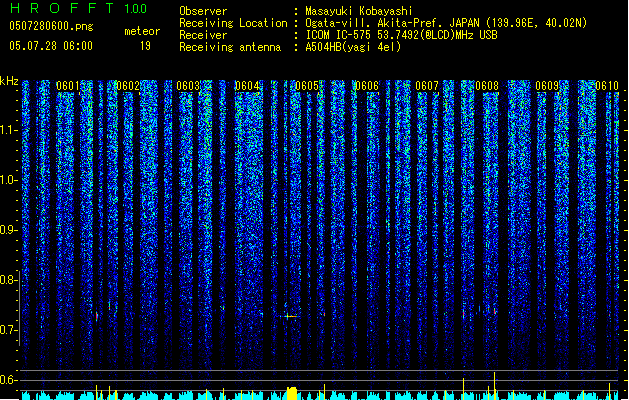Image resolution: width=629 pixels, height=400 pixels.
Task: Click the meteor count value 19
Action: point(145,46)
